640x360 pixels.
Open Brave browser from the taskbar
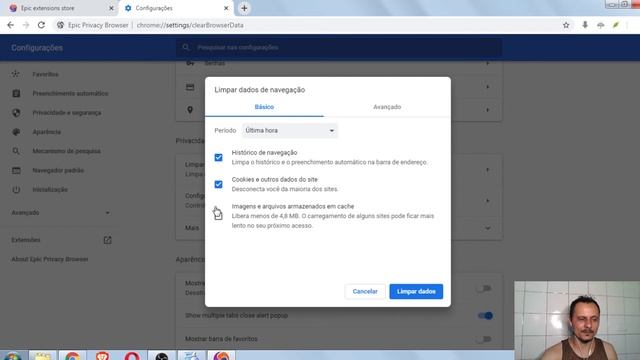pyautogui.click(x=102, y=356)
